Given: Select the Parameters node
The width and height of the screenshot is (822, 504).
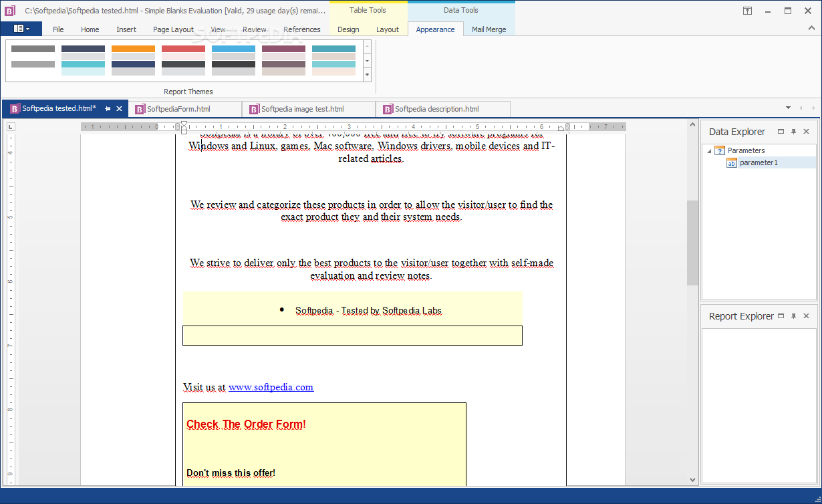Looking at the screenshot, I should click(x=746, y=150).
